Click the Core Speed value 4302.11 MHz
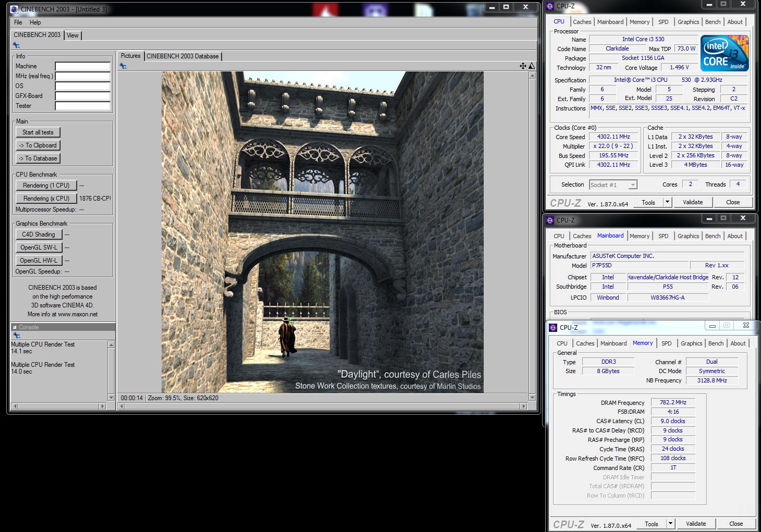 (x=613, y=137)
